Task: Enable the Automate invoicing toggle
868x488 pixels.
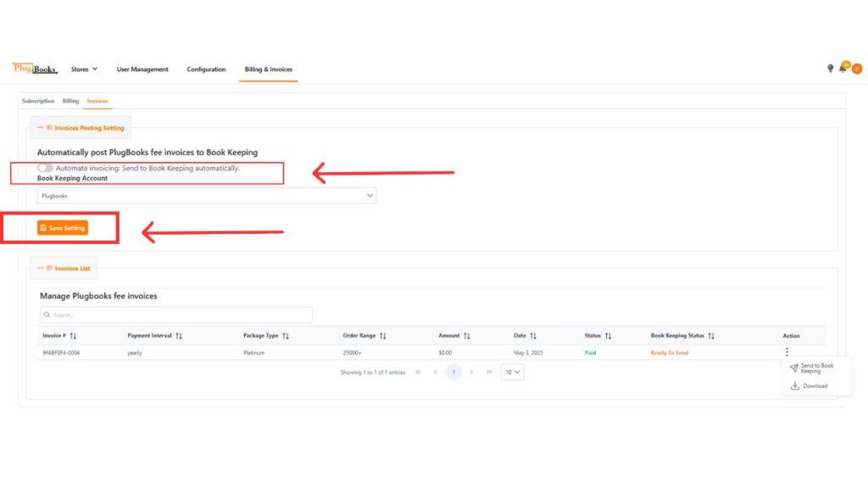Action: 45,168
